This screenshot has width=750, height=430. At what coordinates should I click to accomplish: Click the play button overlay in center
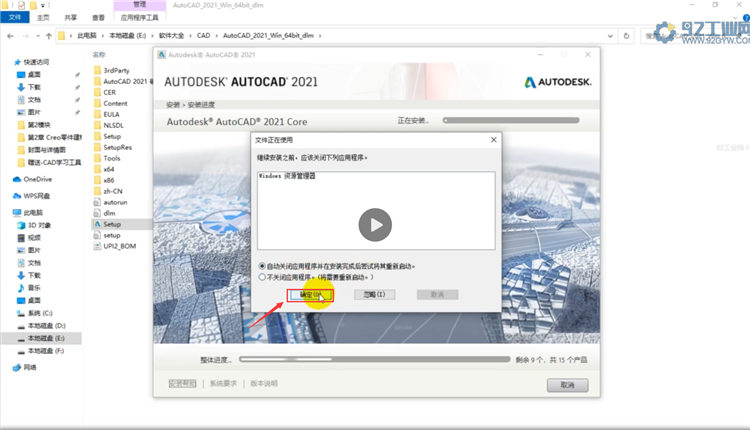pos(375,225)
